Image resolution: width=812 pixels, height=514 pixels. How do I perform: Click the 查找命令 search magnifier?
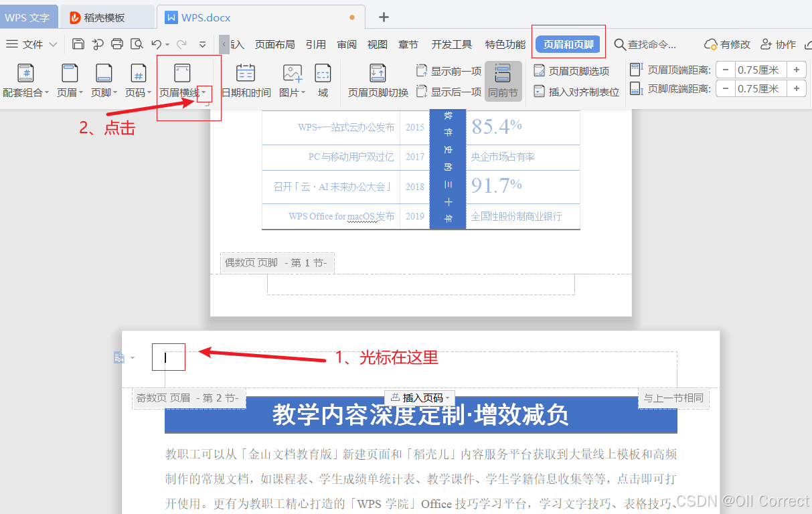tap(620, 45)
